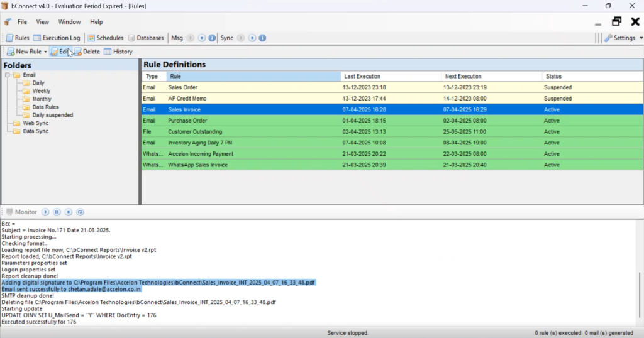Viewport: 644px width, 338px height.
Task: Stop the Monitor log output
Action: pyautogui.click(x=69, y=212)
